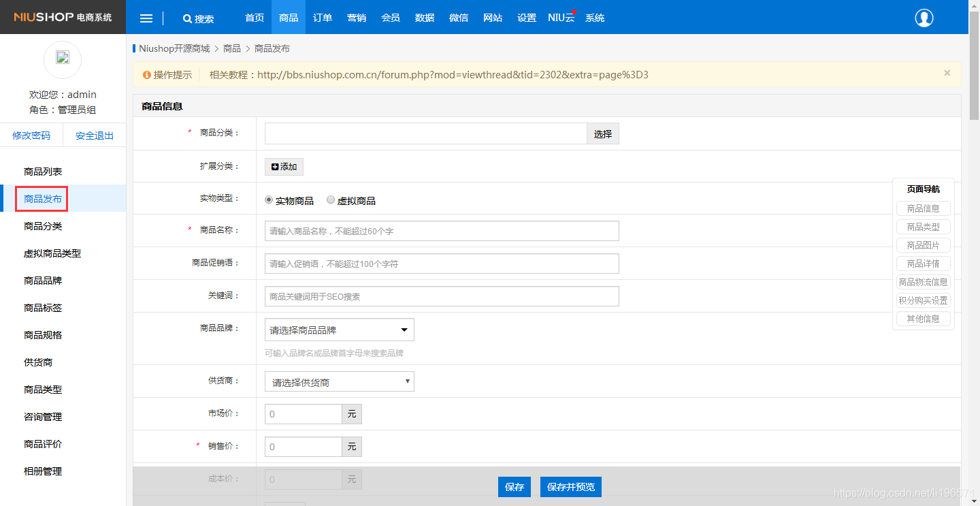Open 系统 in top navigation
980x506 pixels.
(595, 18)
